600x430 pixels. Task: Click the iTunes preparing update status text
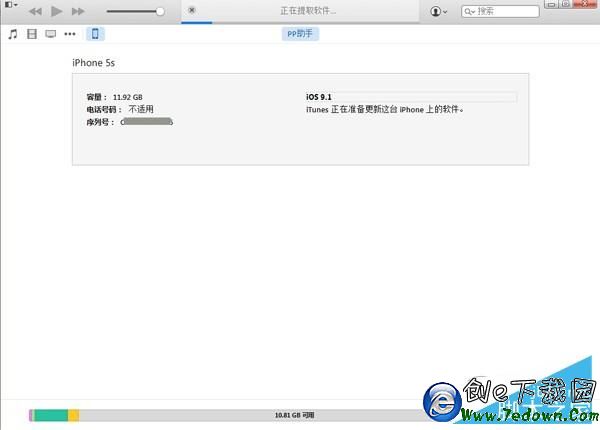click(384, 109)
